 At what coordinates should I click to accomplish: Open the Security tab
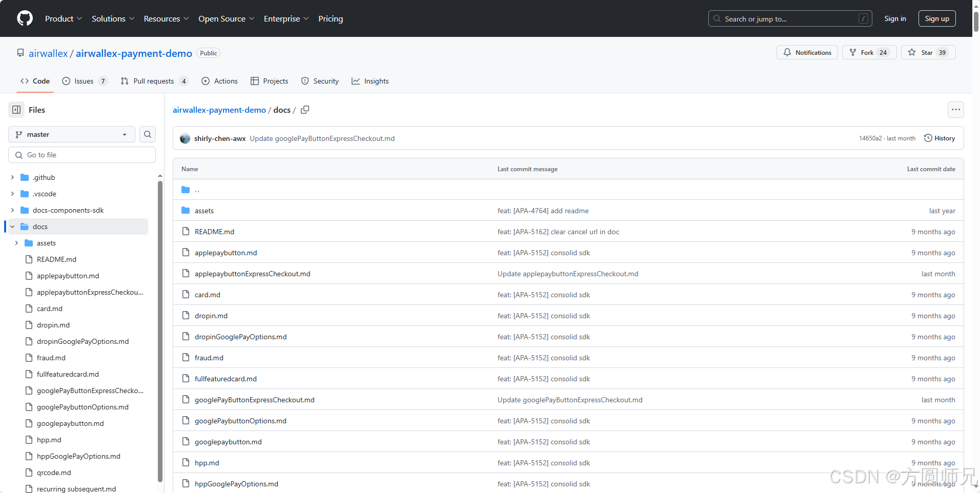tap(320, 81)
